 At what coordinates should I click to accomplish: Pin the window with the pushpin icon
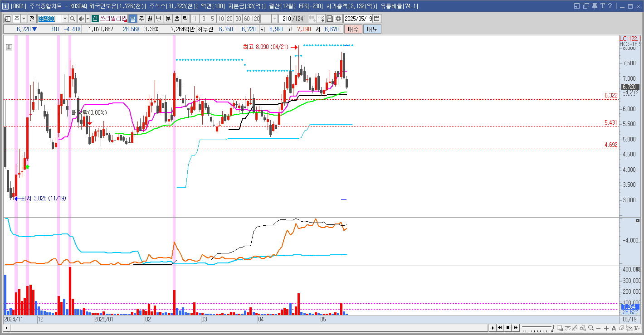(594, 6)
